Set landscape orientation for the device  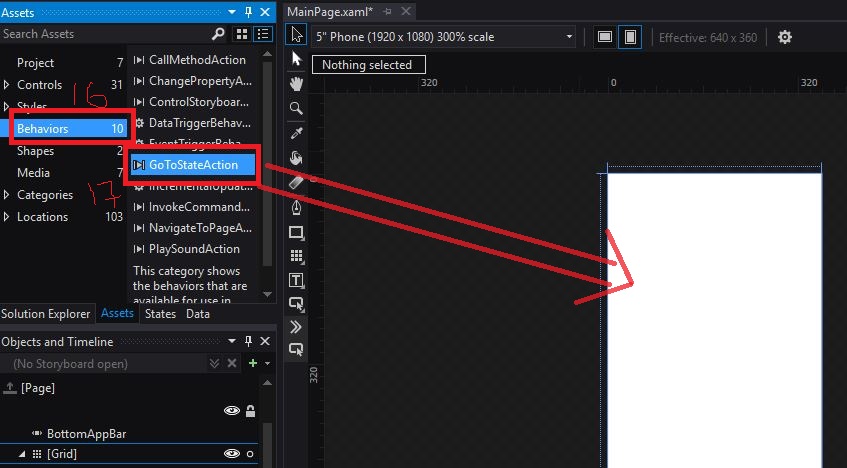pos(604,37)
